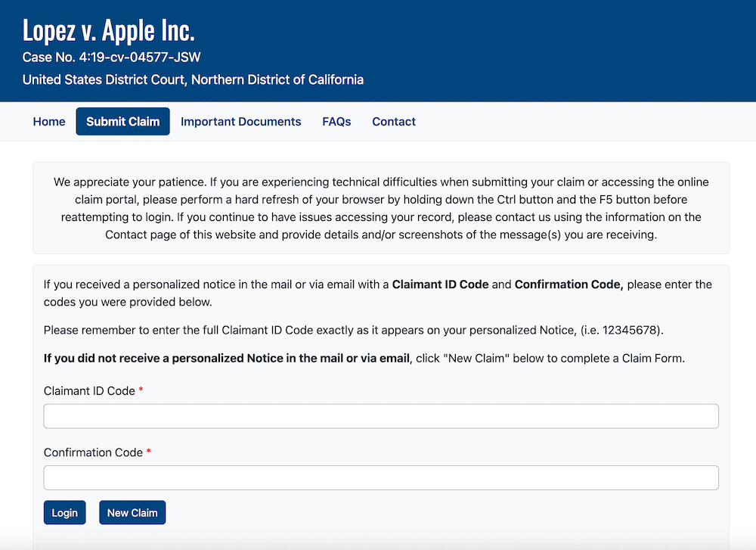
Task: Click the 'codes you were provided below' line
Action: [128, 302]
